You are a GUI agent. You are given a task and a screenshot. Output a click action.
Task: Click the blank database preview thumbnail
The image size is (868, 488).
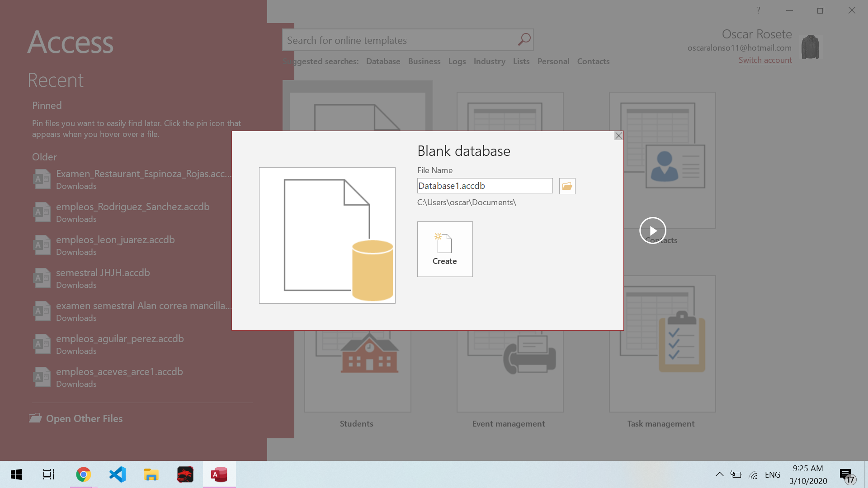pos(327,235)
